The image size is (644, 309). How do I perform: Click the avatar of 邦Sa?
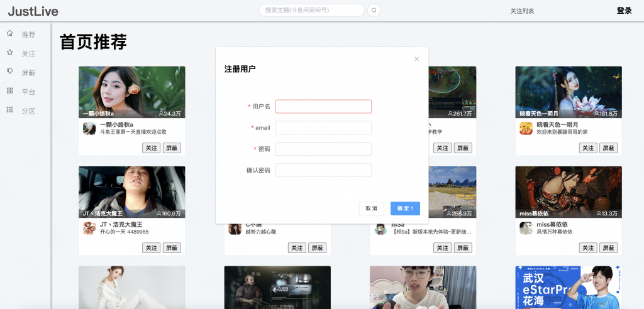pos(380,229)
